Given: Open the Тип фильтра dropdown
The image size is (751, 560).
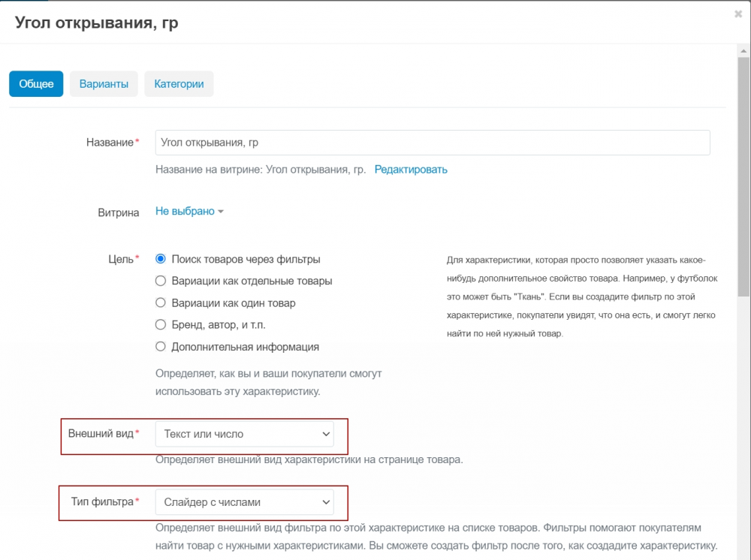Looking at the screenshot, I should tap(244, 501).
